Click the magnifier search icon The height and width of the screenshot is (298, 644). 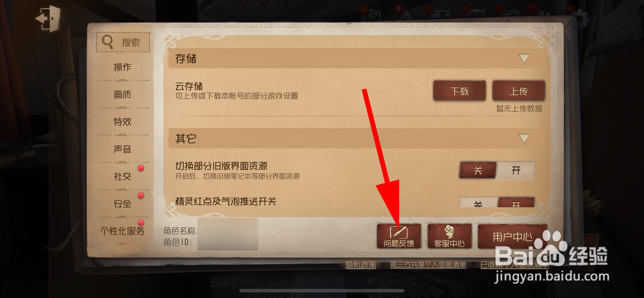(108, 42)
